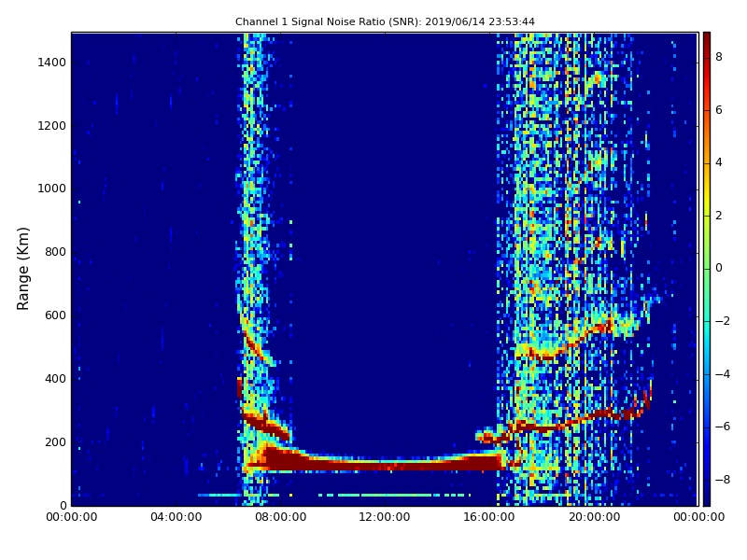The width and height of the screenshot is (747, 560).
Task: Click the 12:00:00 time axis label
Action: (385, 517)
